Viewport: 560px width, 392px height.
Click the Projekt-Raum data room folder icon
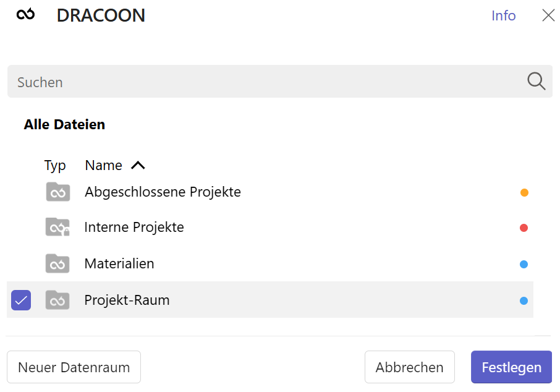[x=57, y=300]
